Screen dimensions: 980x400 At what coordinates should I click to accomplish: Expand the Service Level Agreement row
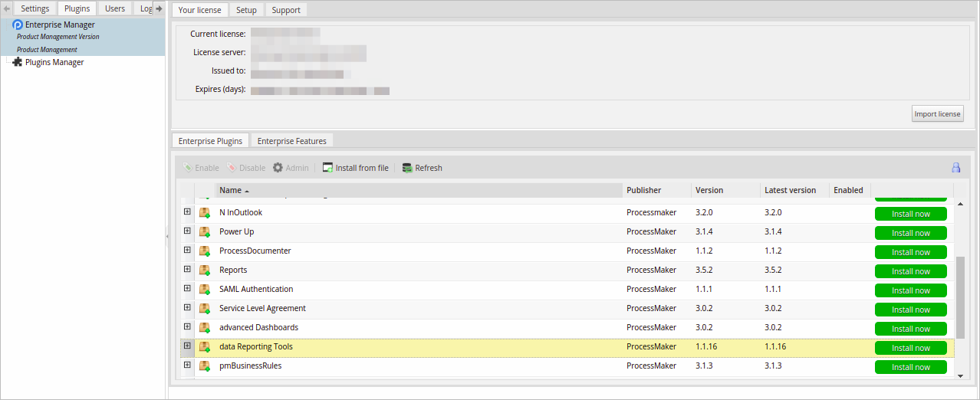click(187, 308)
